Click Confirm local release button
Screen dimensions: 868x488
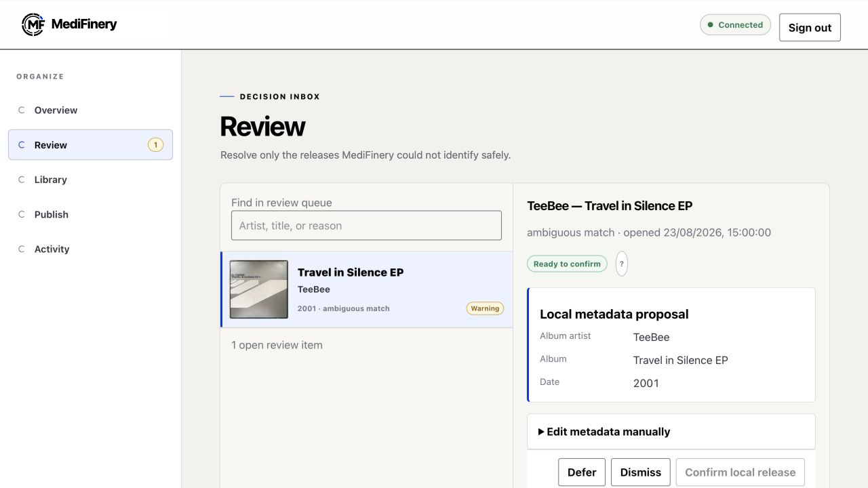pyautogui.click(x=741, y=472)
